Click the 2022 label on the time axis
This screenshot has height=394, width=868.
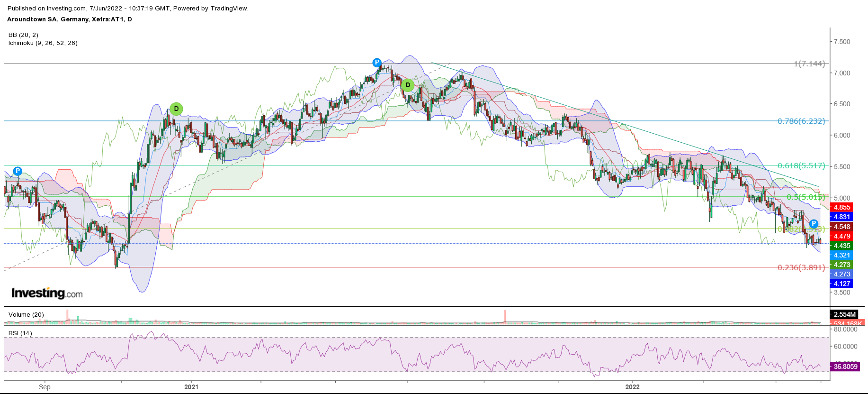632,387
